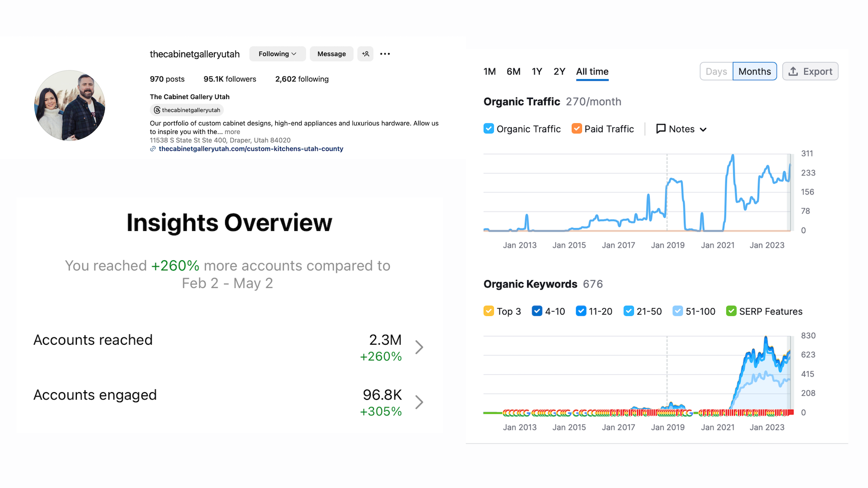Open Accounts reached details chevron

(419, 347)
